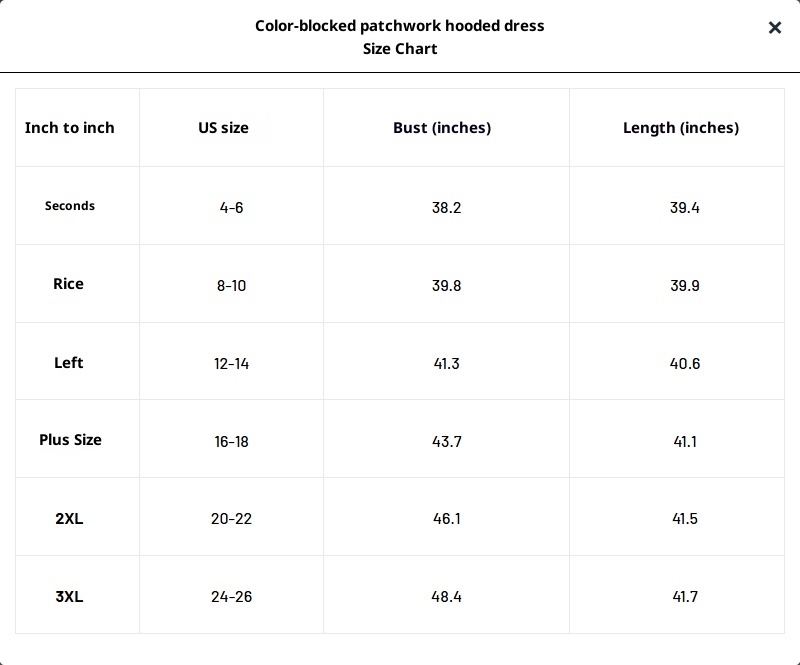Click the 'Bust (inches)' column header
Image resolution: width=800 pixels, height=665 pixels.
pyautogui.click(x=442, y=128)
